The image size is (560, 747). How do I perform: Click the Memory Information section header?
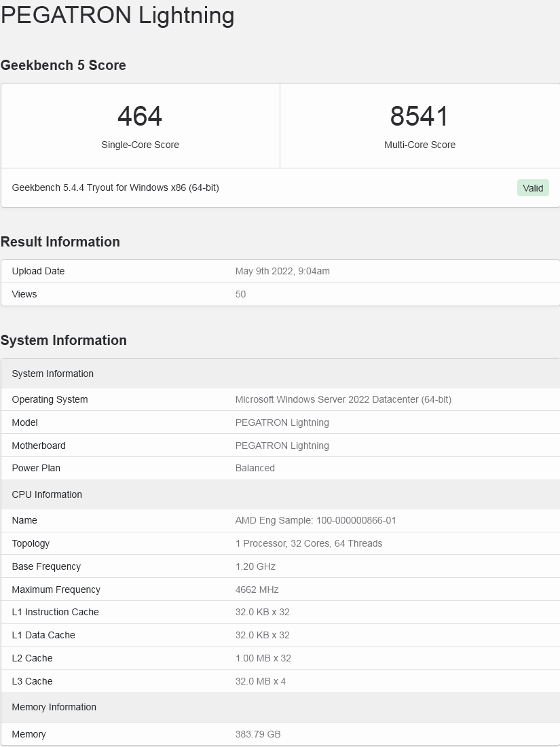(x=54, y=707)
